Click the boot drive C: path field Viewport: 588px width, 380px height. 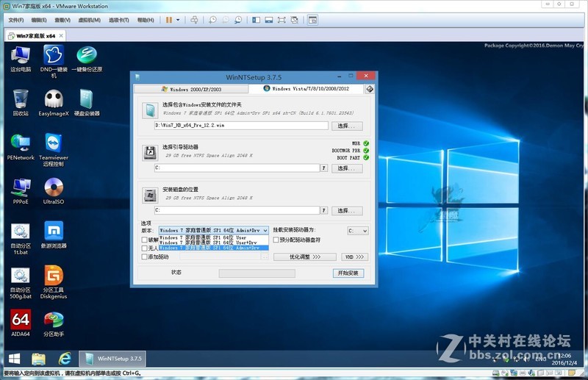click(x=237, y=168)
